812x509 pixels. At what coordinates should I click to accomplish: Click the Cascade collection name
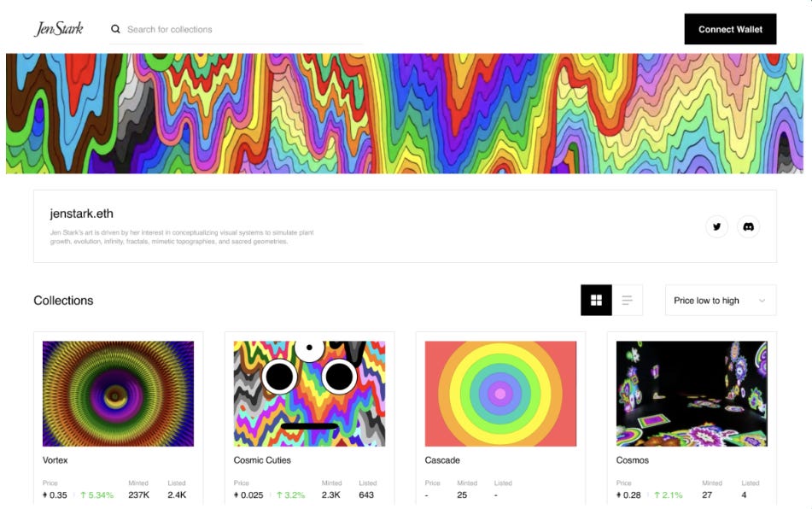pyautogui.click(x=442, y=460)
